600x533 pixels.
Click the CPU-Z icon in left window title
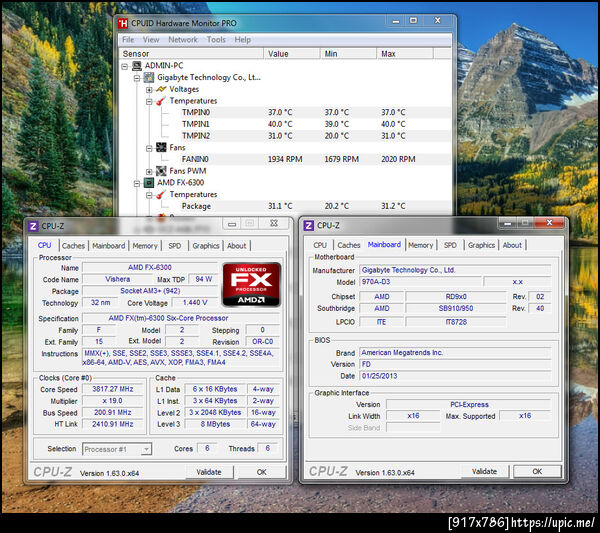pos(33,226)
